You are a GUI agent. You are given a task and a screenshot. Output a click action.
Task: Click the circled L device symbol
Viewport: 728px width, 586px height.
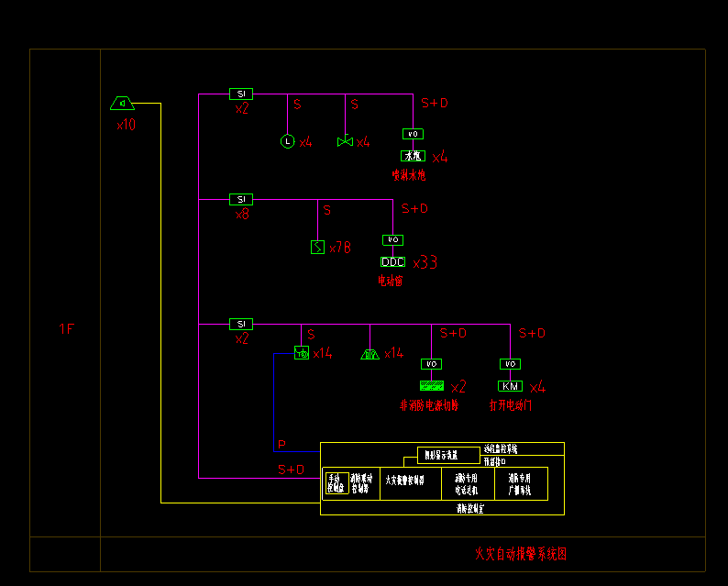pos(287,141)
